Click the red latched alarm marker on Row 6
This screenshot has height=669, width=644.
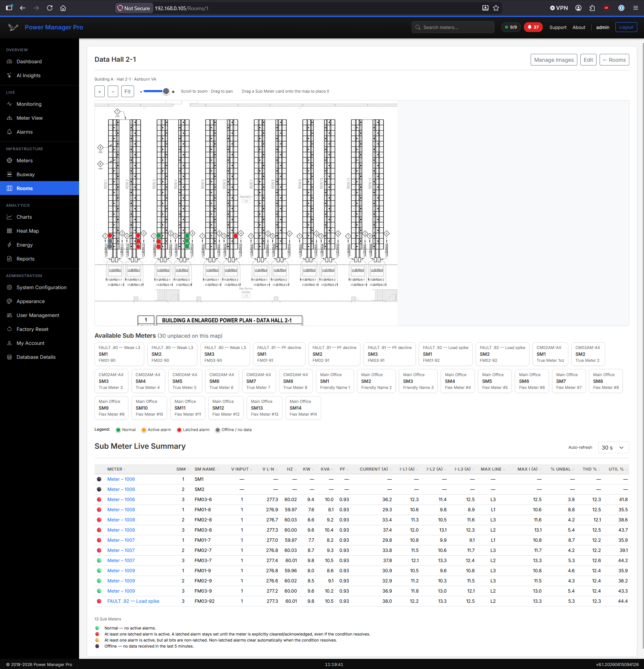coord(235,236)
